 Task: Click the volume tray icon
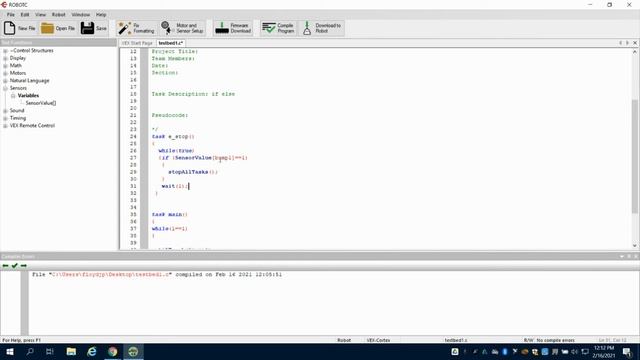pos(575,351)
